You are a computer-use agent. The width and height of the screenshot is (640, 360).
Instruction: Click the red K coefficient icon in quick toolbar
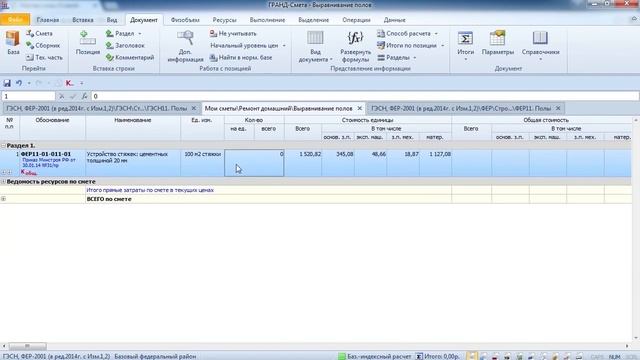coord(69,83)
